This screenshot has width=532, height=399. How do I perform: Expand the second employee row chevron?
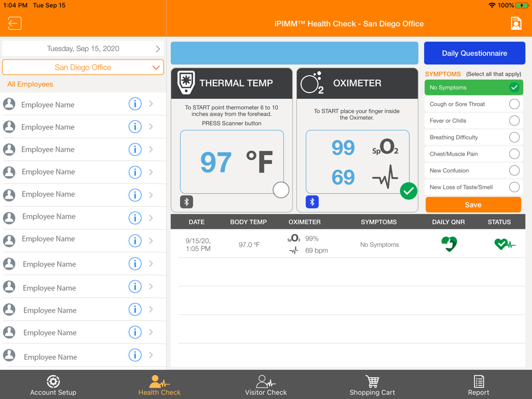(151, 127)
